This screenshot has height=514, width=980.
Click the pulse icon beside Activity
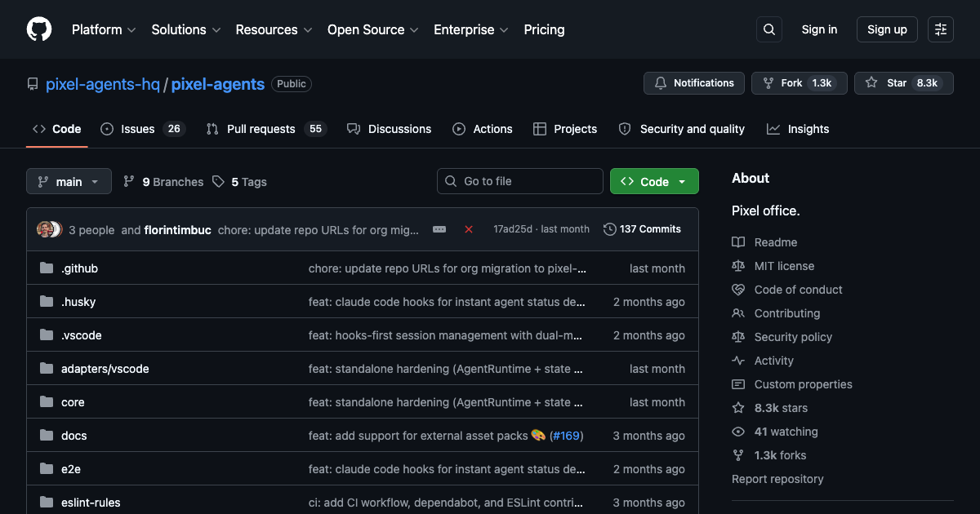(738, 361)
